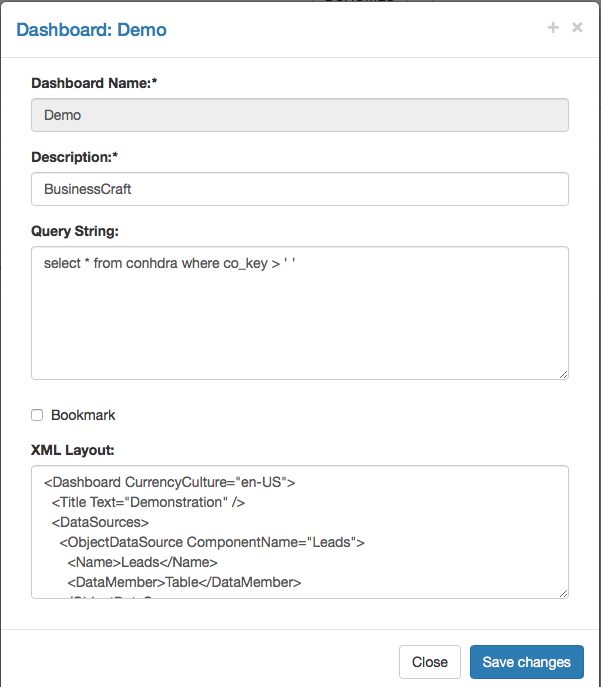Click the 'Query String:' label
The width and height of the screenshot is (601, 687).
75,231
